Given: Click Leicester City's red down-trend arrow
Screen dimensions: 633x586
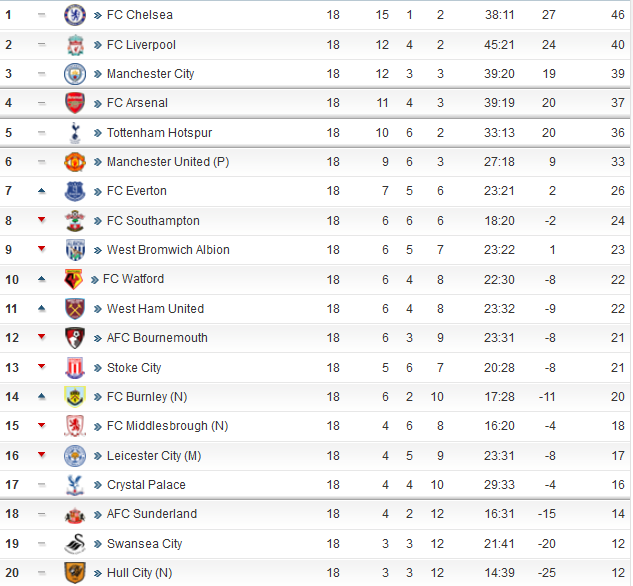Looking at the screenshot, I should [41, 455].
